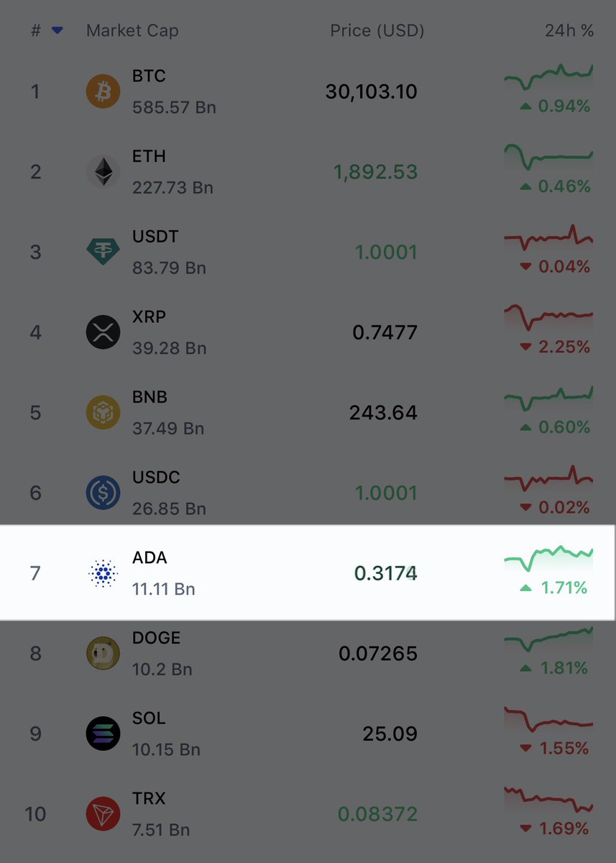Click the Dogecoin shiba icon
Viewport: 616px width, 863px height.
point(104,653)
